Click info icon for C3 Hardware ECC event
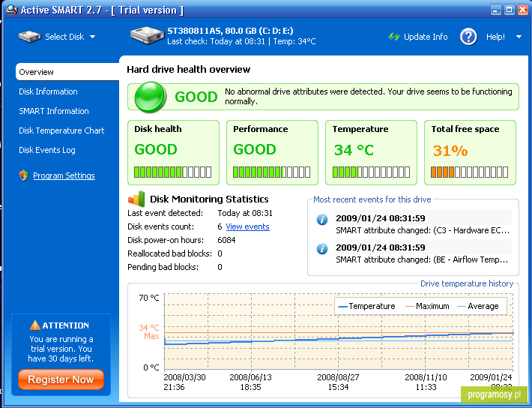 coord(322,220)
